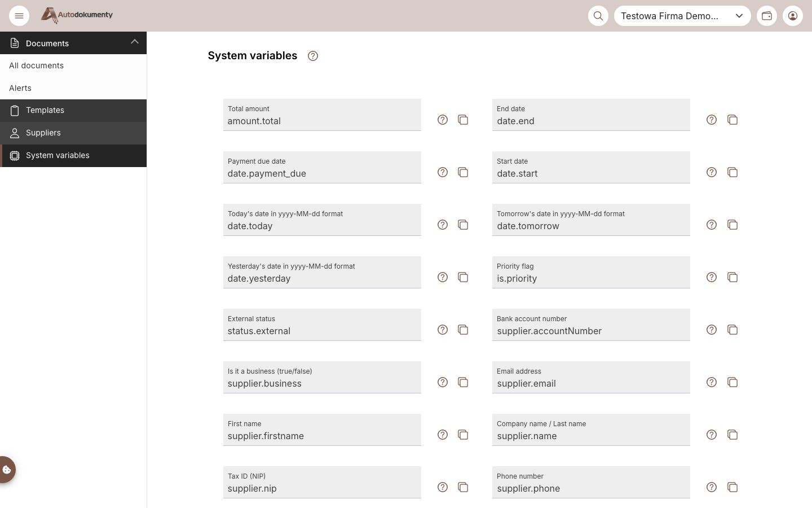This screenshot has height=508, width=812.
Task: Collapse the Documents sidebar section
Action: point(73,43)
